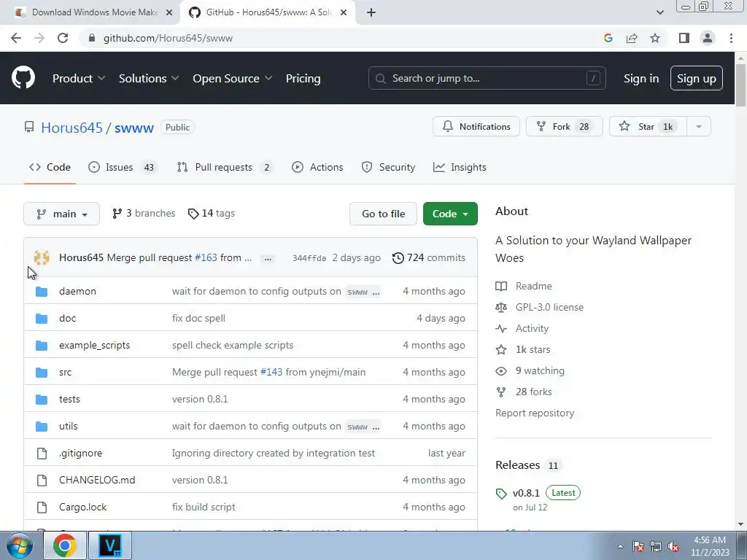This screenshot has width=747, height=560.
Task: Click the pulse icon beside Activity
Action: click(x=501, y=329)
